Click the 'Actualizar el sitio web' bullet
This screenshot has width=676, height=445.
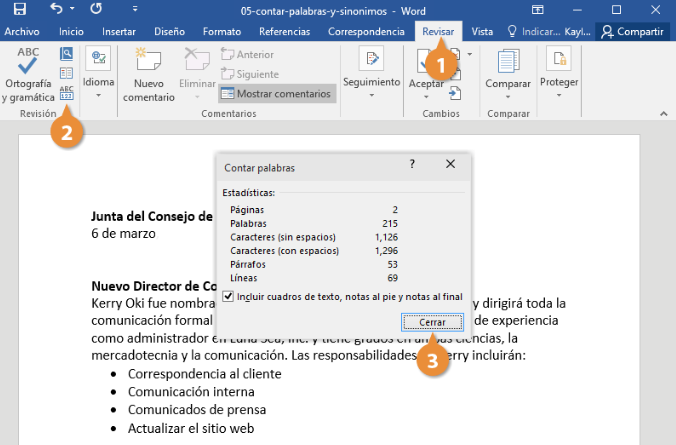191,428
